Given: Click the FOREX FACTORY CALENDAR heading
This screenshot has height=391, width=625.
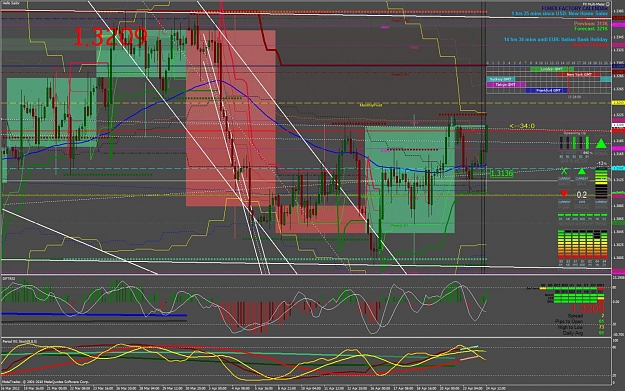Looking at the screenshot, I should click(574, 8).
